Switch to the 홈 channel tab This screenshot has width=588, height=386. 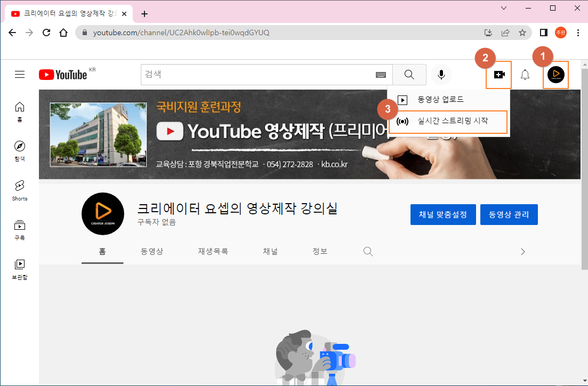tap(102, 251)
